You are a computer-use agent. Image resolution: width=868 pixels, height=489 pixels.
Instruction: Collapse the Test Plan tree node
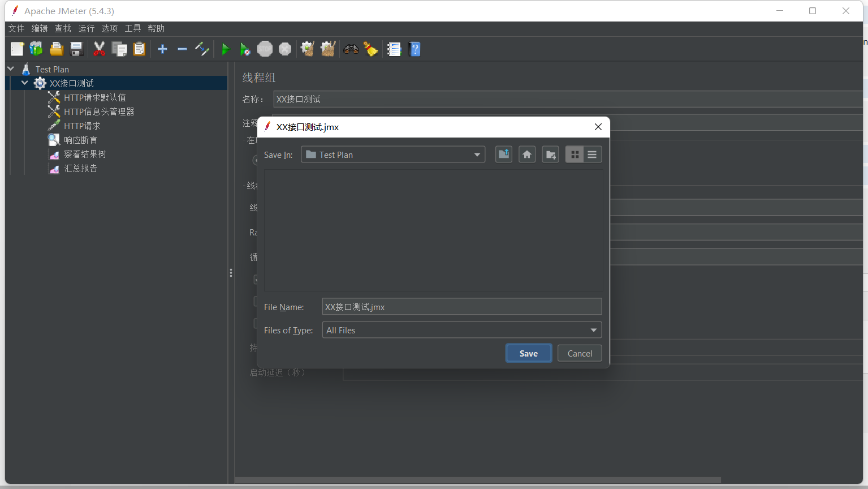coord(11,68)
